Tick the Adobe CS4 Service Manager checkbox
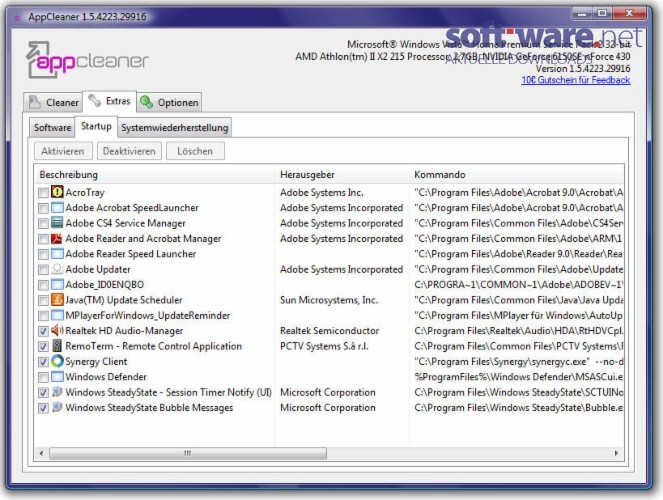The width and height of the screenshot is (663, 500). [43, 224]
